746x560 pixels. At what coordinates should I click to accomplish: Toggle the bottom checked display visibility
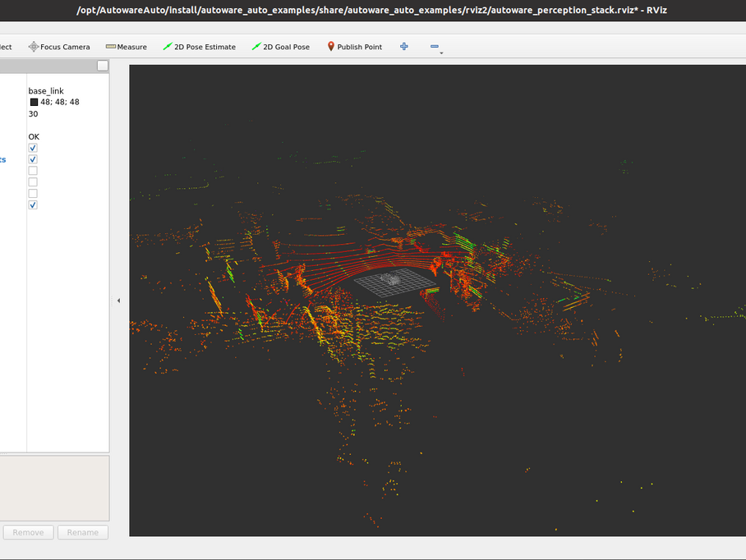32,204
